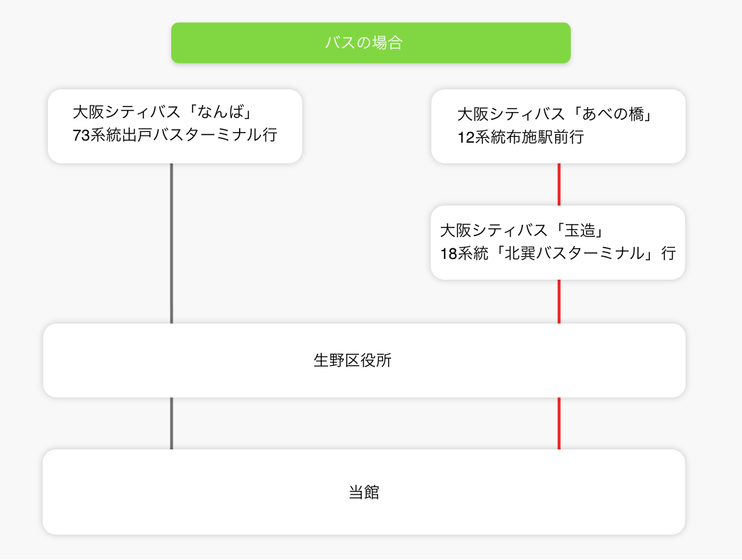The image size is (742, 560).
Task: Click gray line between 生野区役所 and 当館
Action: (x=172, y=423)
